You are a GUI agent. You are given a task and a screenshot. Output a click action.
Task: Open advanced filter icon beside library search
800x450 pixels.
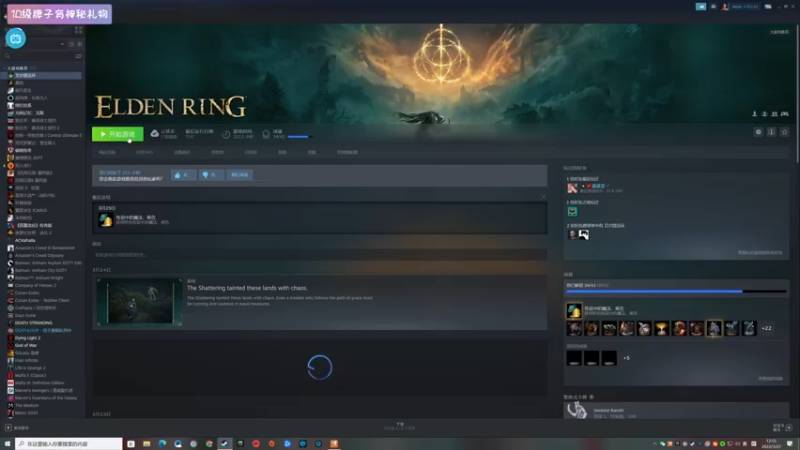79,56
